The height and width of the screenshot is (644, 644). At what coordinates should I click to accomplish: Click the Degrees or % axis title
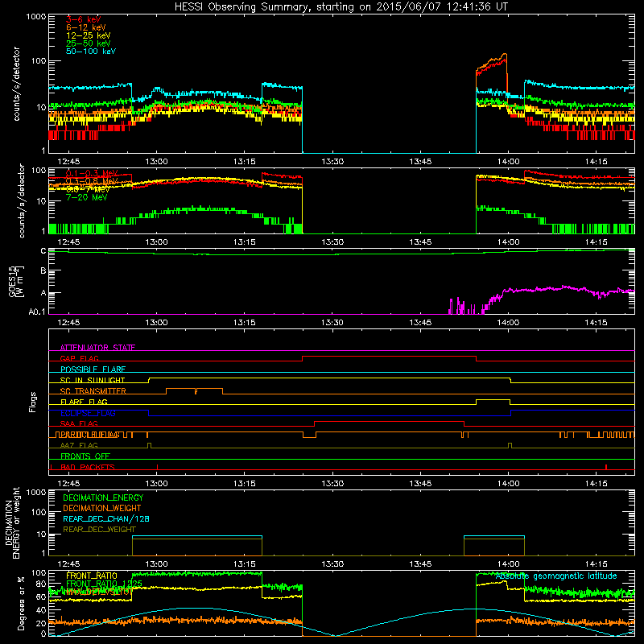coord(21,603)
